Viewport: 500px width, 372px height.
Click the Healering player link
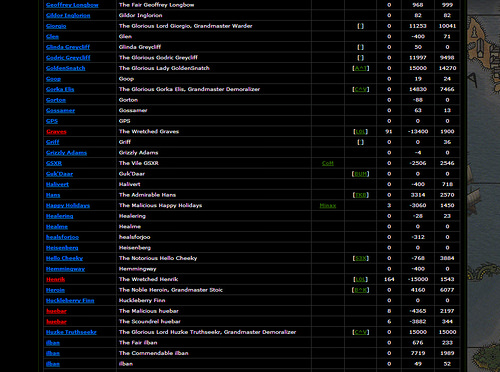(60, 216)
